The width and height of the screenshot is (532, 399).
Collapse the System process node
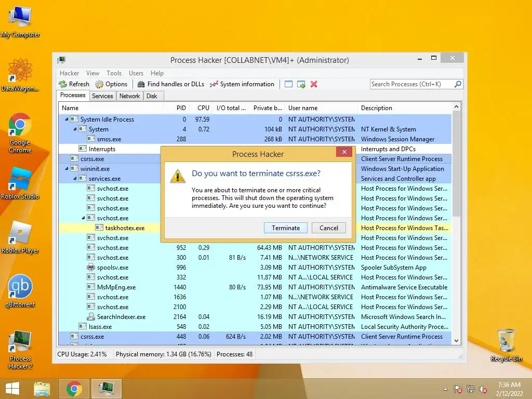point(75,129)
